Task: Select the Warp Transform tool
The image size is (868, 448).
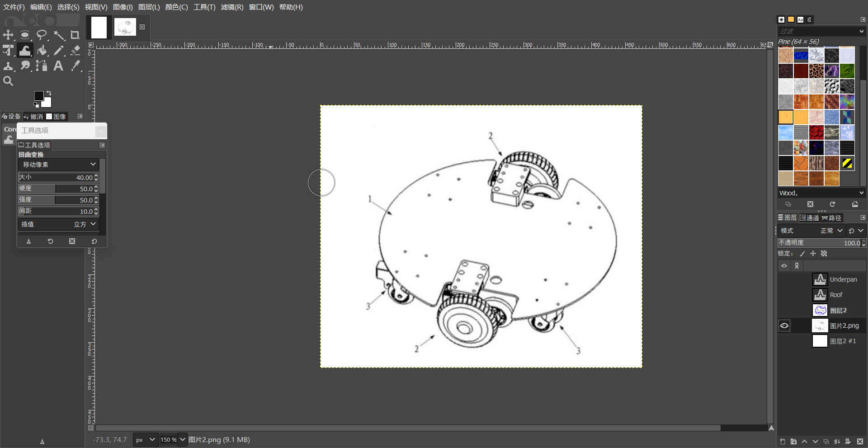Action: (25, 50)
